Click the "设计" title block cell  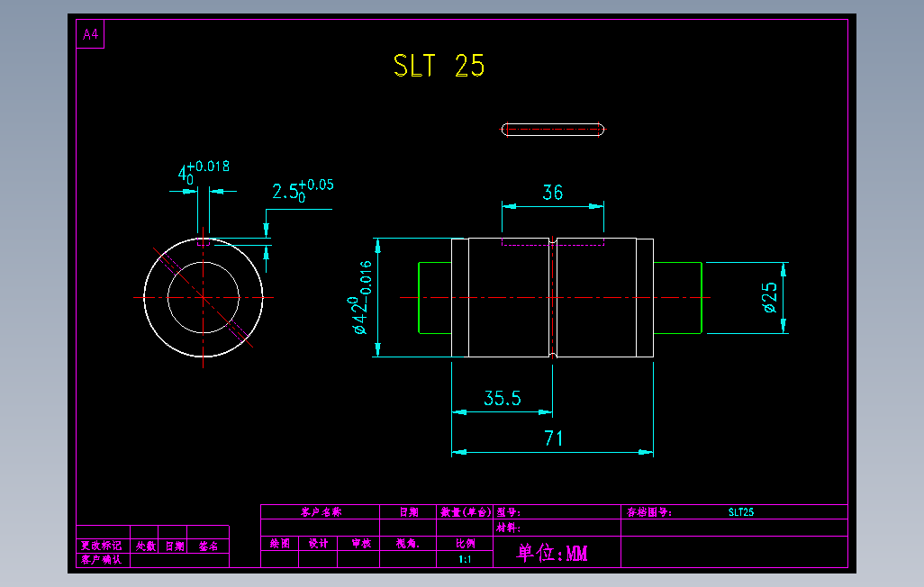[x=318, y=544]
